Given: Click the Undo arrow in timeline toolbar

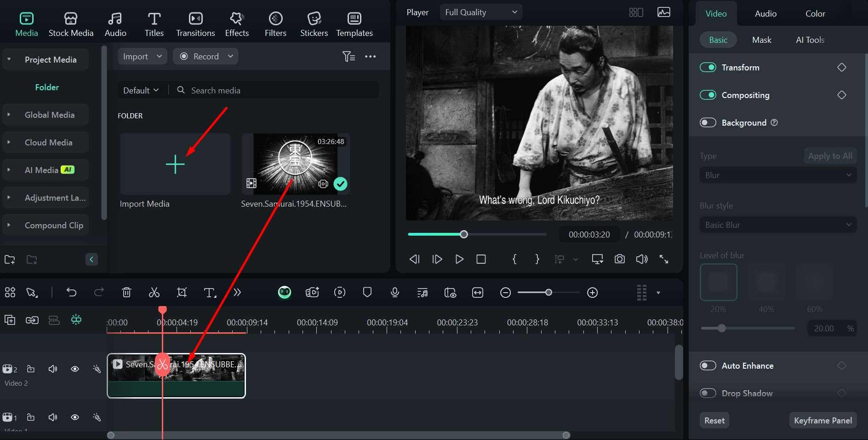Looking at the screenshot, I should [71, 292].
